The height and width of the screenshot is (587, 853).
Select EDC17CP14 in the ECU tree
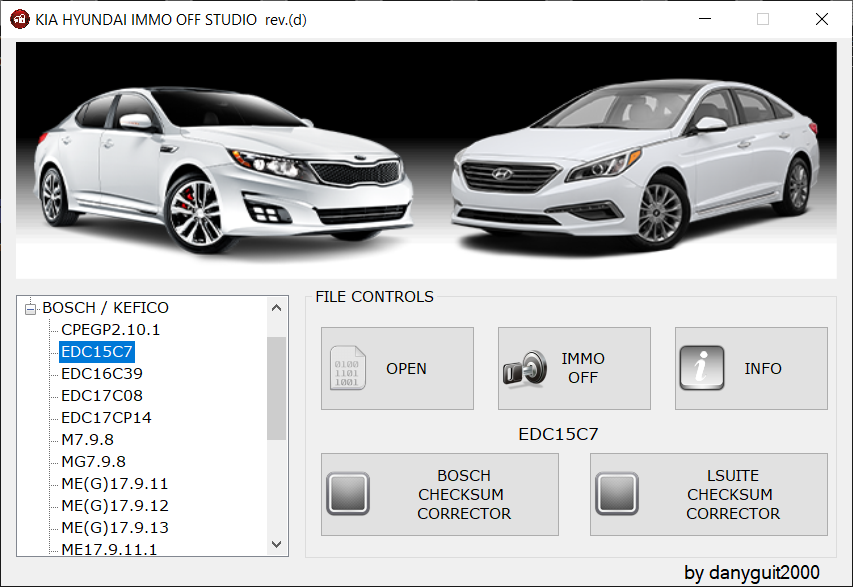106,418
